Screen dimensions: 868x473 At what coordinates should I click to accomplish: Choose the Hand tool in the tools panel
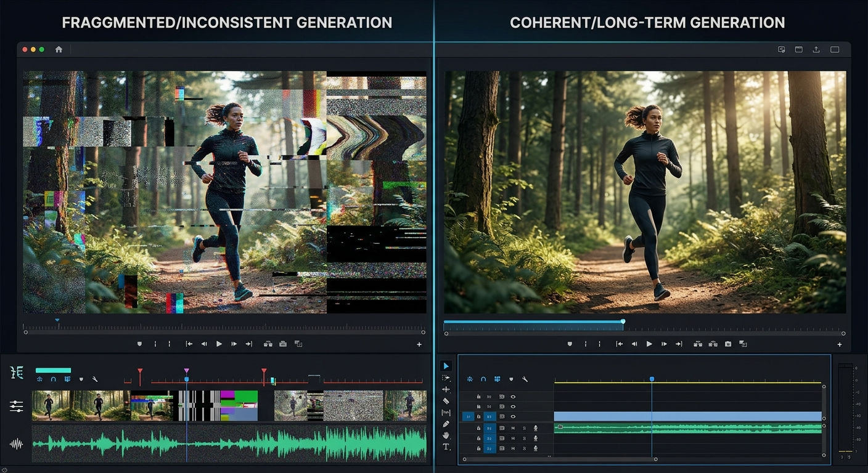tap(446, 435)
